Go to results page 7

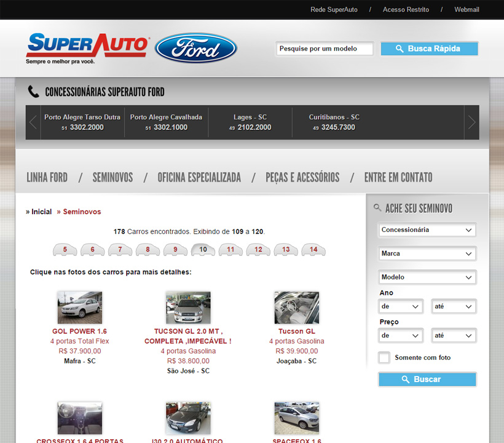click(x=120, y=249)
